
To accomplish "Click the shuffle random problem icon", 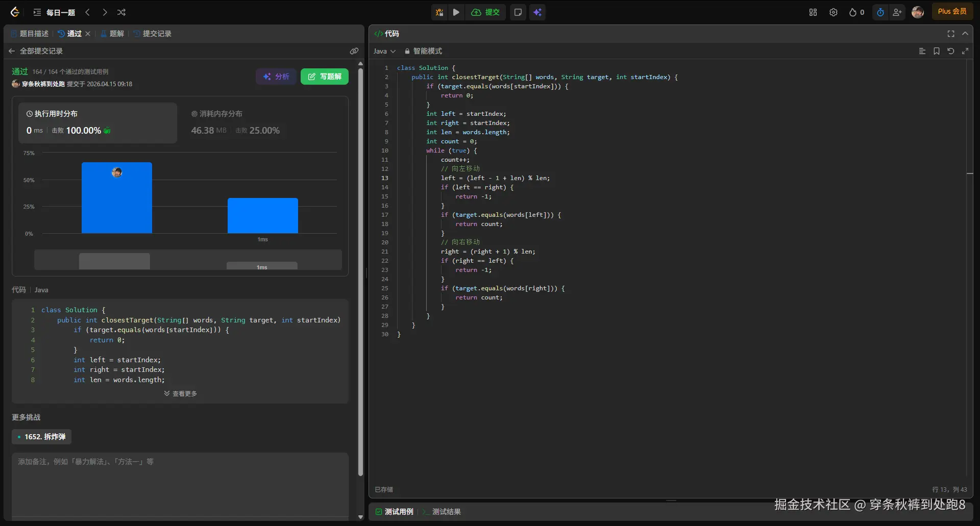I will (x=121, y=12).
